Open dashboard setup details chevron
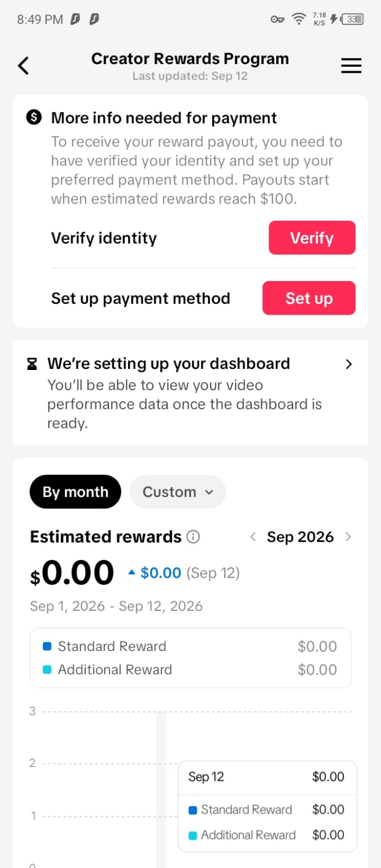Image resolution: width=381 pixels, height=868 pixels. click(x=349, y=364)
